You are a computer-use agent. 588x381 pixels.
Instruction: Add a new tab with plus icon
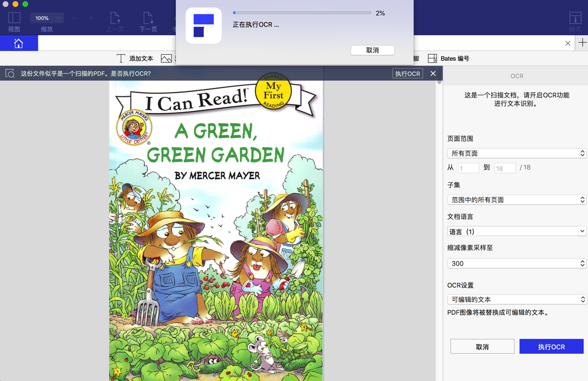tap(583, 43)
